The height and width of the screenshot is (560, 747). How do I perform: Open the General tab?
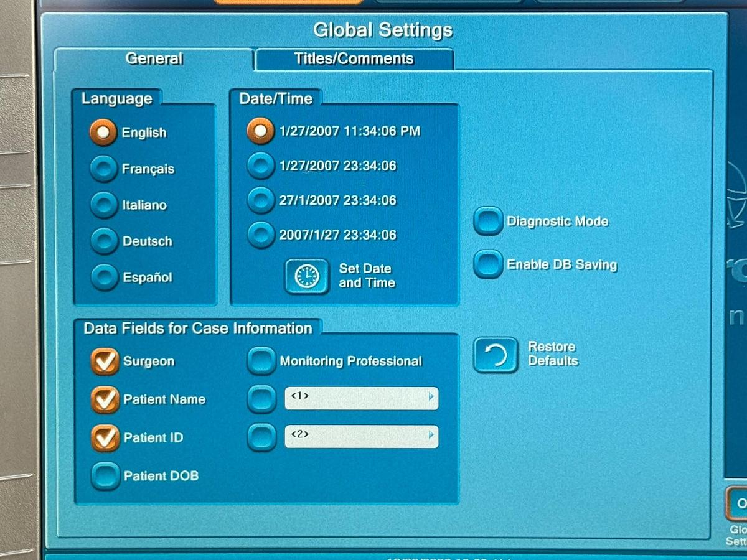click(154, 58)
